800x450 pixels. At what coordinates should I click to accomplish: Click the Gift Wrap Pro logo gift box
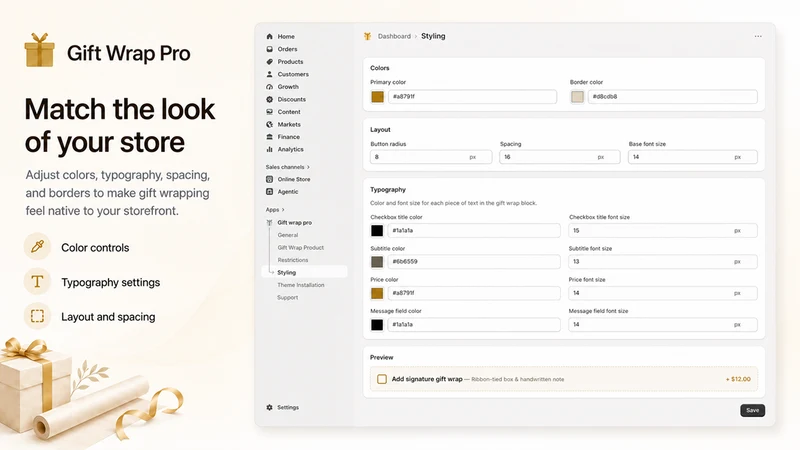pyautogui.click(x=39, y=50)
